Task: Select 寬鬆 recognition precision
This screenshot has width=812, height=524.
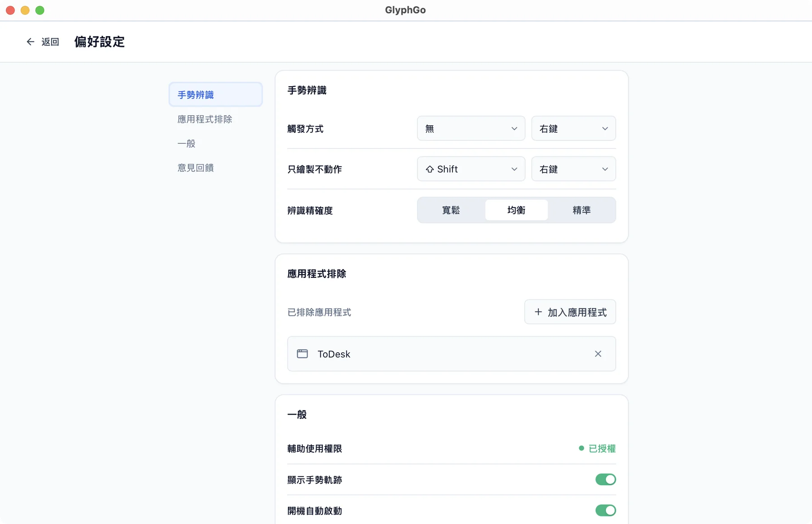Action: point(451,210)
